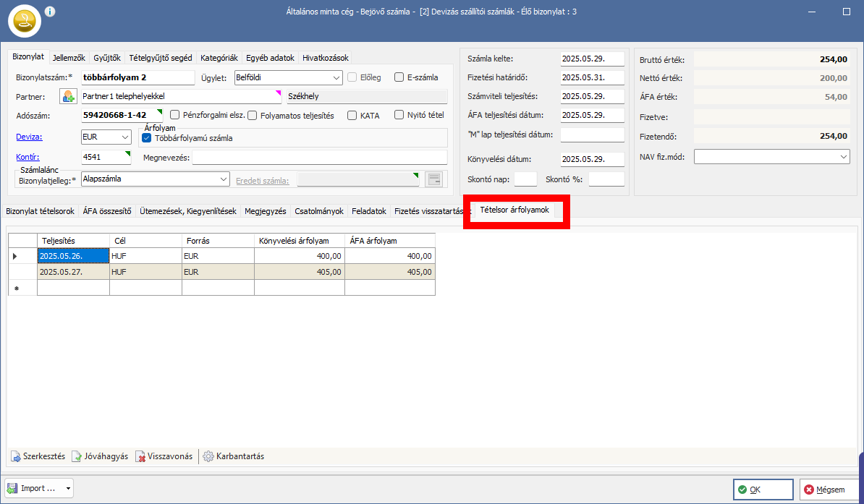Select the Kategóriák tab

(219, 58)
